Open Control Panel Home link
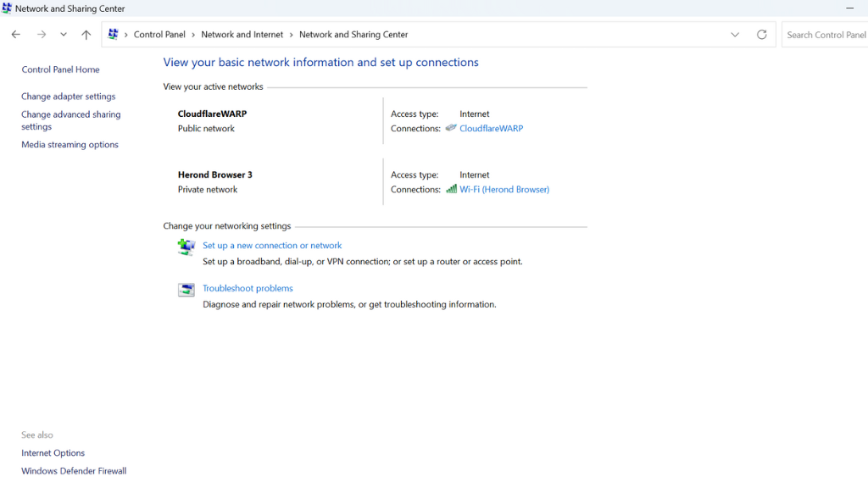This screenshot has width=868, height=488. 60,69
